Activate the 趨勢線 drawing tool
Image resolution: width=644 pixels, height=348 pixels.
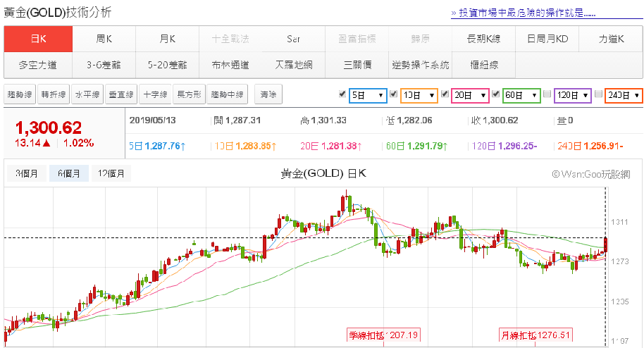click(19, 94)
